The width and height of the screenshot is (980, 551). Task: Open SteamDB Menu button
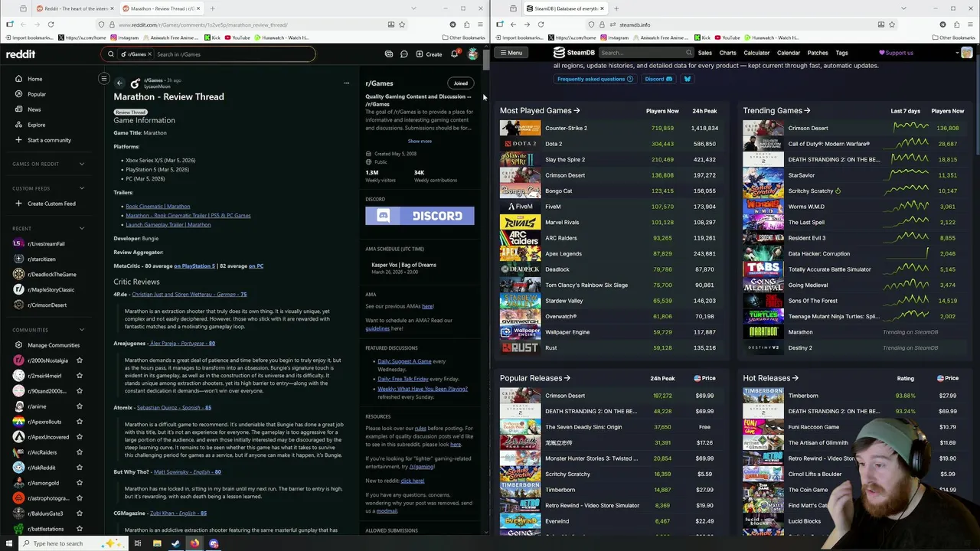[x=511, y=53]
